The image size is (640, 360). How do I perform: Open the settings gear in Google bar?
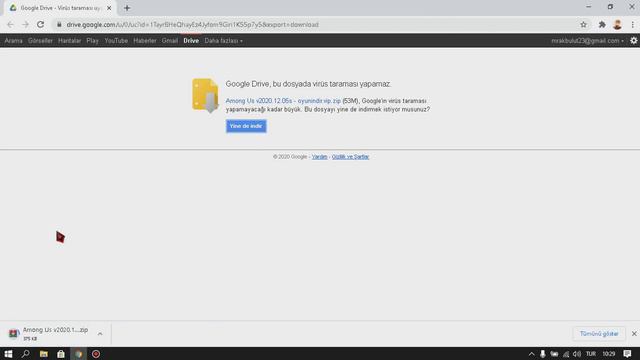click(633, 40)
